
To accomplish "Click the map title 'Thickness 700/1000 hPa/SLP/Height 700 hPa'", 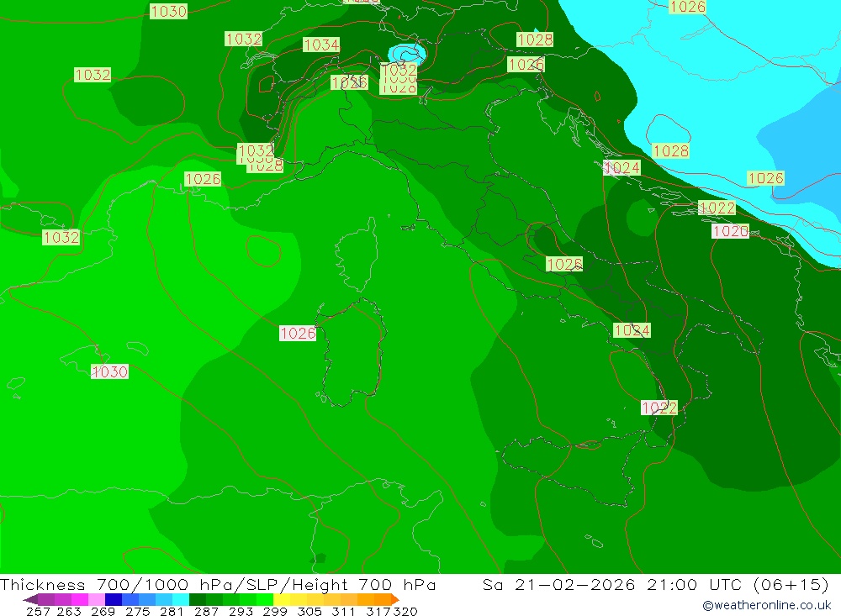I will pos(218,585).
